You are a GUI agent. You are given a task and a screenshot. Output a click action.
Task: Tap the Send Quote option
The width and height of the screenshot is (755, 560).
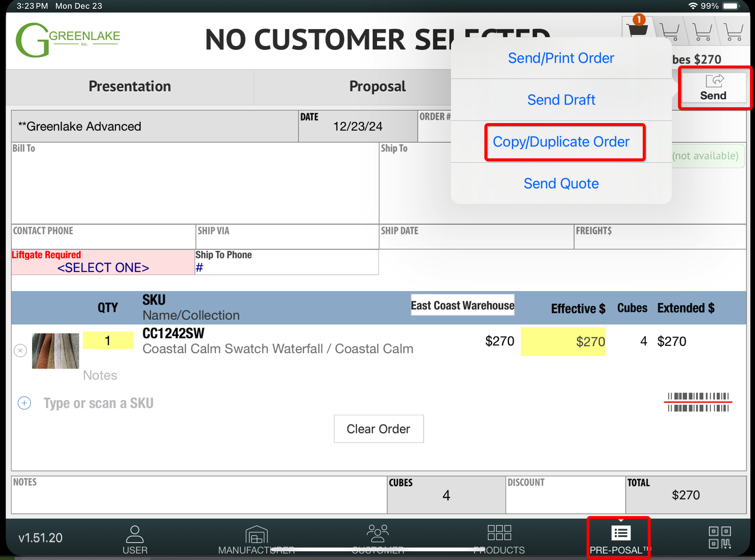[561, 184]
